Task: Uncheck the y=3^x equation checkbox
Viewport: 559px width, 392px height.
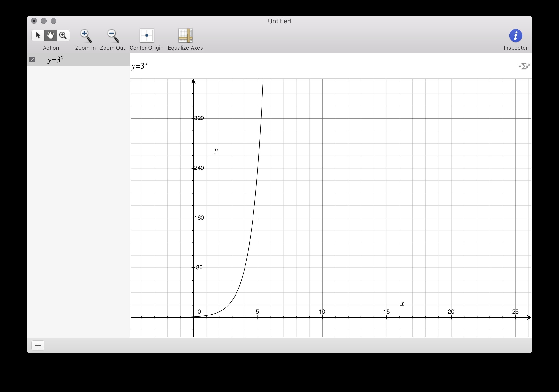Action: tap(32, 60)
